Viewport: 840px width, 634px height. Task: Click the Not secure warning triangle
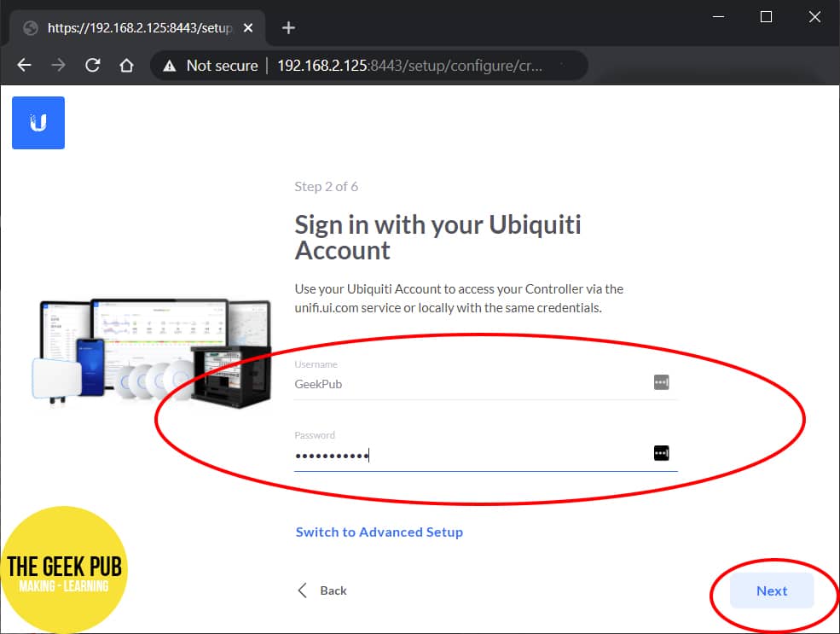click(170, 66)
